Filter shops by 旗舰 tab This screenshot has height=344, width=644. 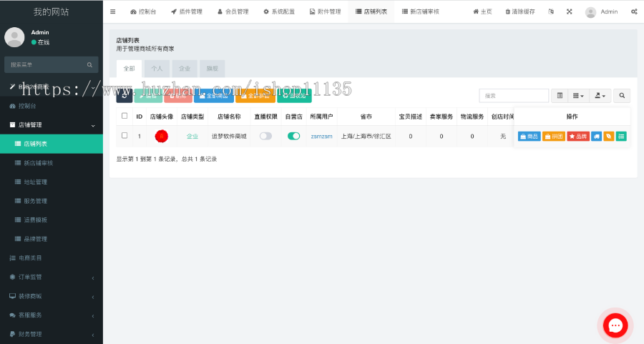[x=213, y=69]
